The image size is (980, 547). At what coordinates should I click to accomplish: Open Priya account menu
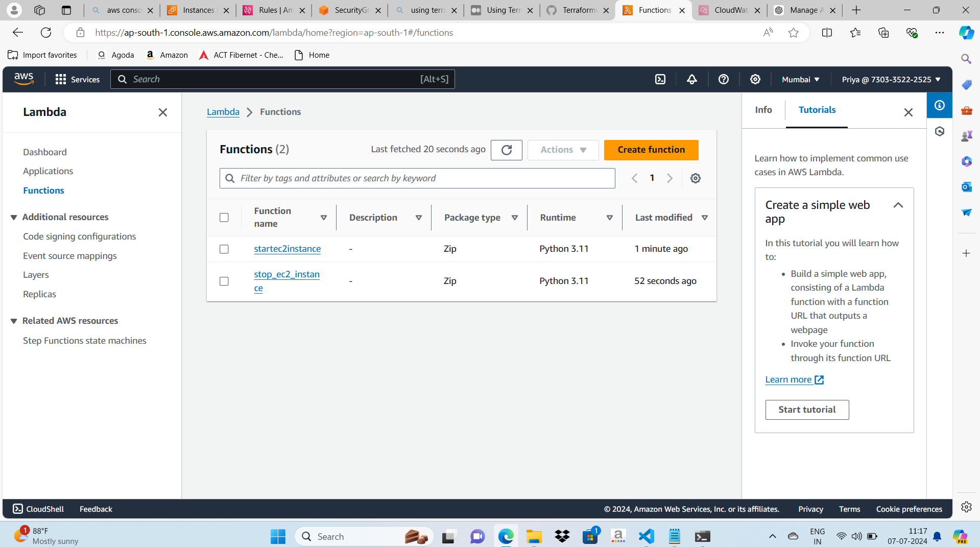tap(891, 80)
